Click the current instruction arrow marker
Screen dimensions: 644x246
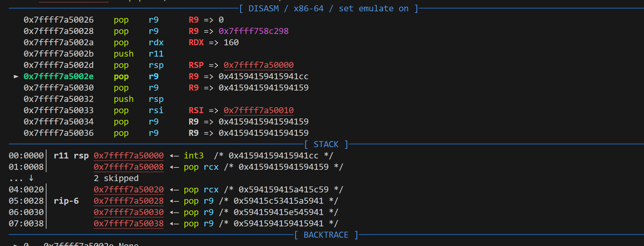click(16, 77)
